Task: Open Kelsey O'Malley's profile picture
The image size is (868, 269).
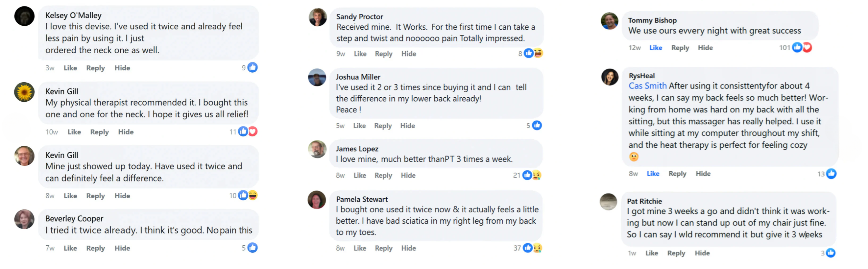Action: pos(24,16)
